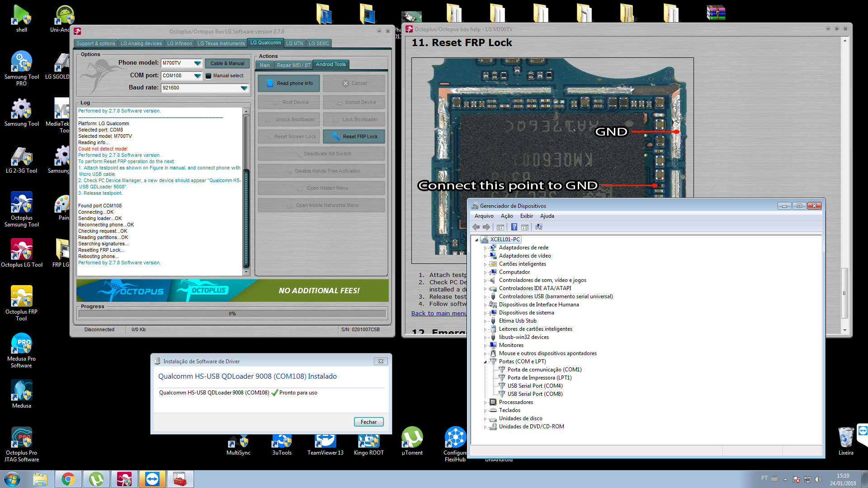The height and width of the screenshot is (488, 868).
Task: Collapse XCELL01-PC root node
Action: tap(476, 240)
